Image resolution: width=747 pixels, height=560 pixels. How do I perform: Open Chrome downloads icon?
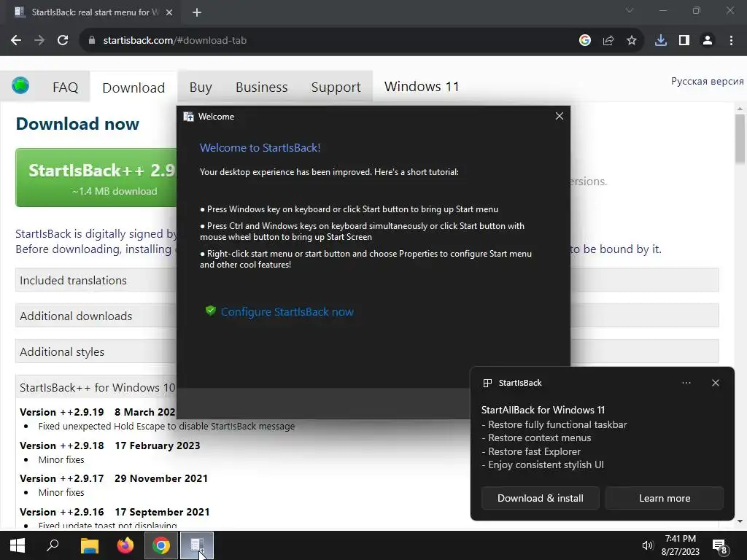click(661, 41)
